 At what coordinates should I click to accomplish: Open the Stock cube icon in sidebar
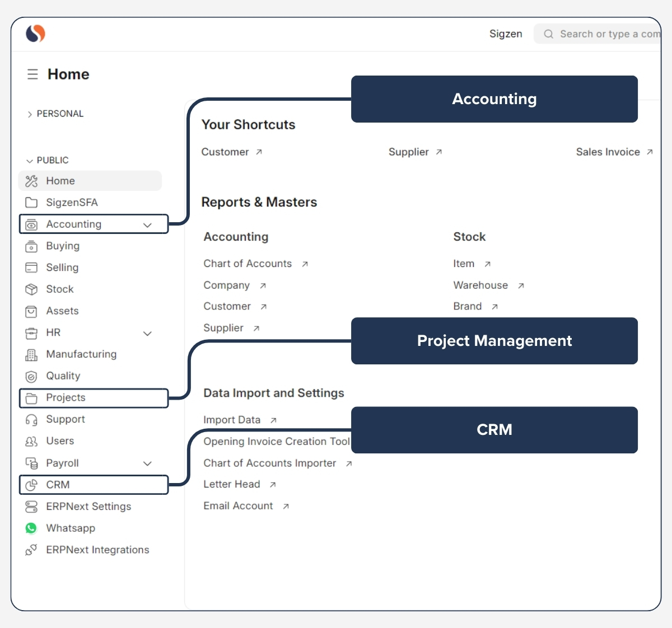coord(31,289)
